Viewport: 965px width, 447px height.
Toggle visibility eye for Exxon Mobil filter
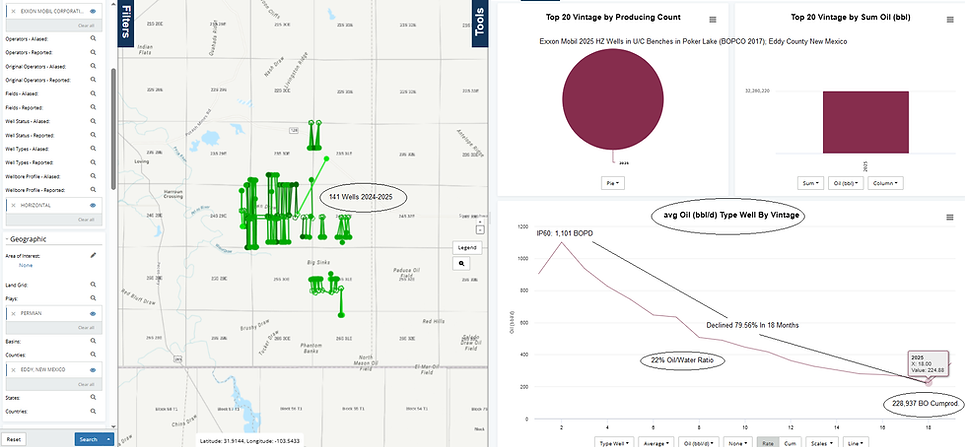[x=93, y=11]
